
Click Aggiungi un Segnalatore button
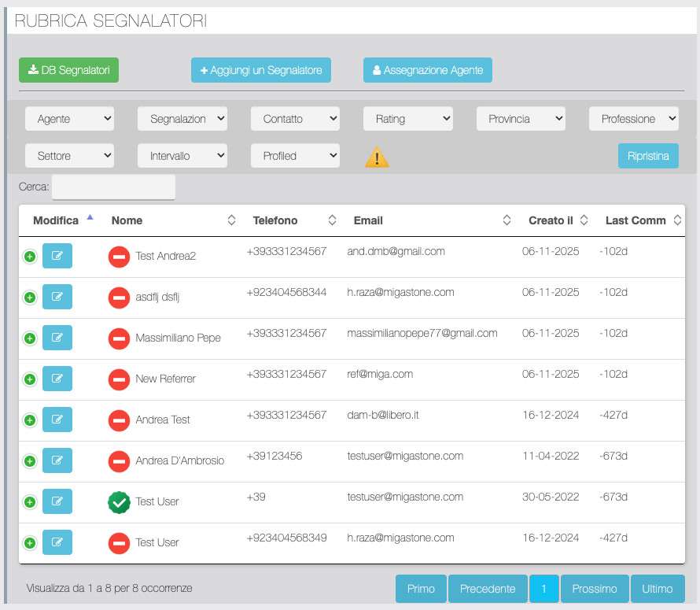click(261, 70)
